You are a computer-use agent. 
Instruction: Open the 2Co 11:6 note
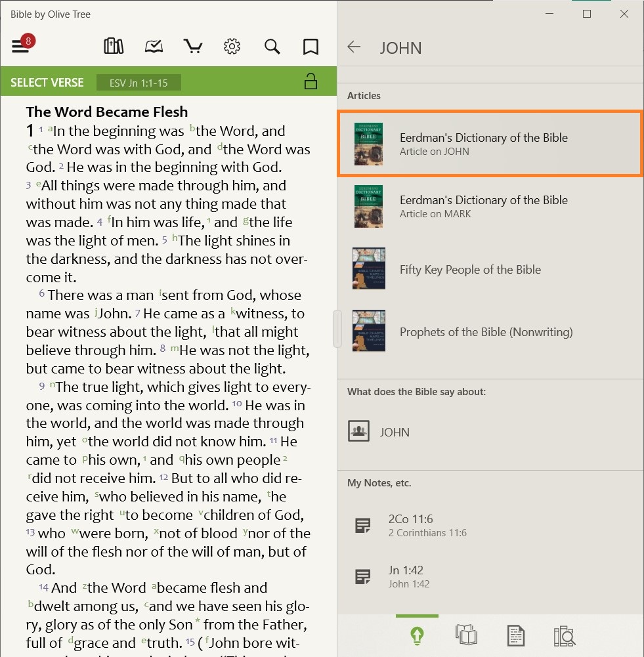pos(490,525)
